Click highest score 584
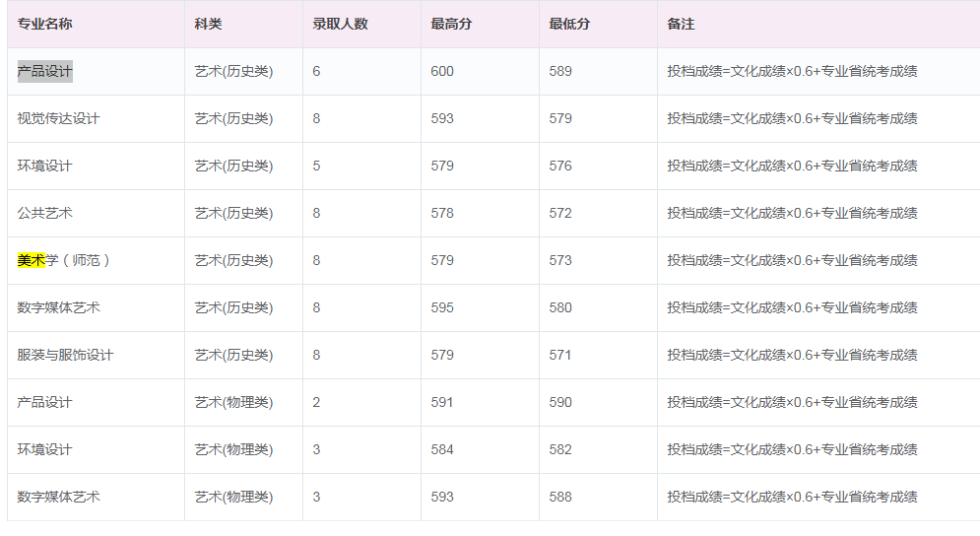The image size is (980, 536). [442, 449]
